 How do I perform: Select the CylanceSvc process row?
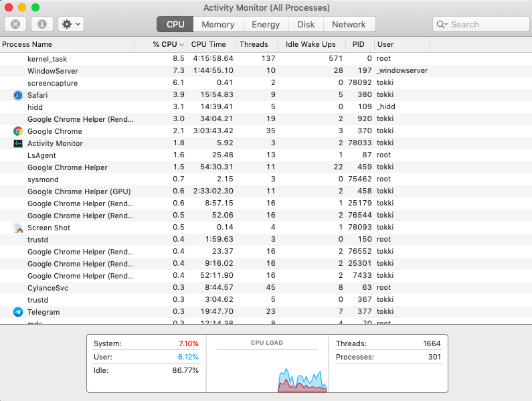(266, 288)
